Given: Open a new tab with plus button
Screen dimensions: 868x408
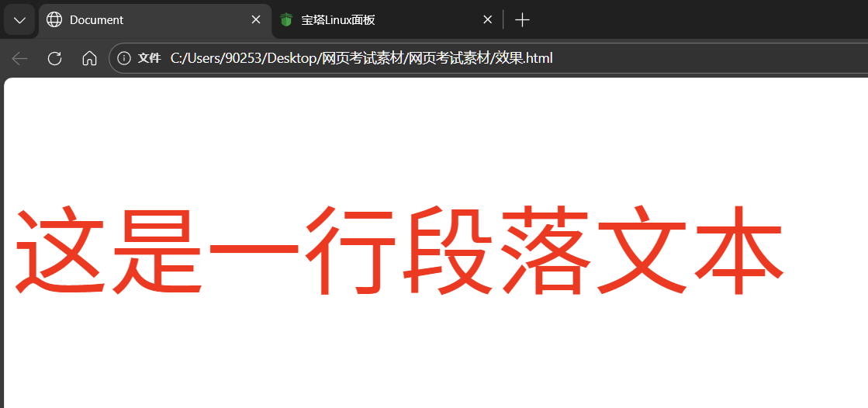Looking at the screenshot, I should [x=523, y=19].
